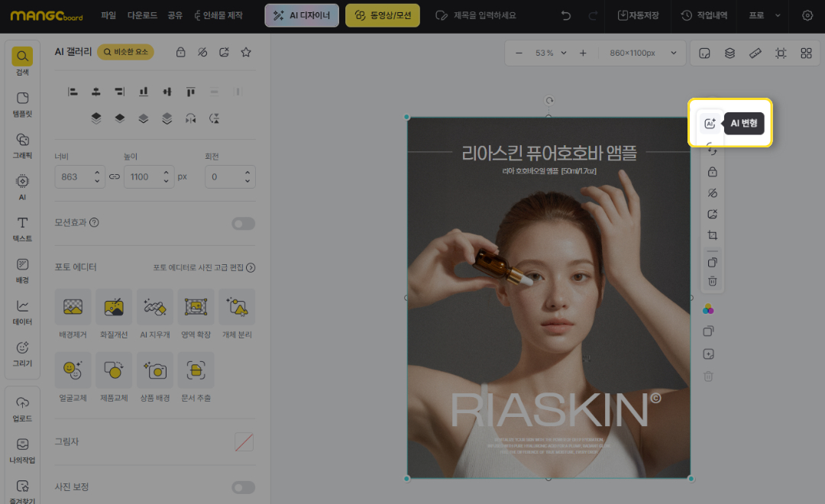Screen dimensions: 825x504
Task: Enable the 모션효과 toggle
Action: pos(244,223)
